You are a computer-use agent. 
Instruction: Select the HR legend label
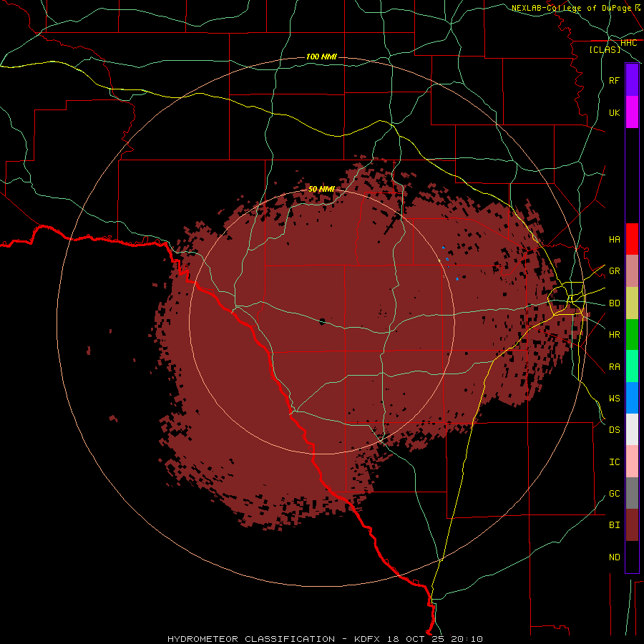[614, 335]
